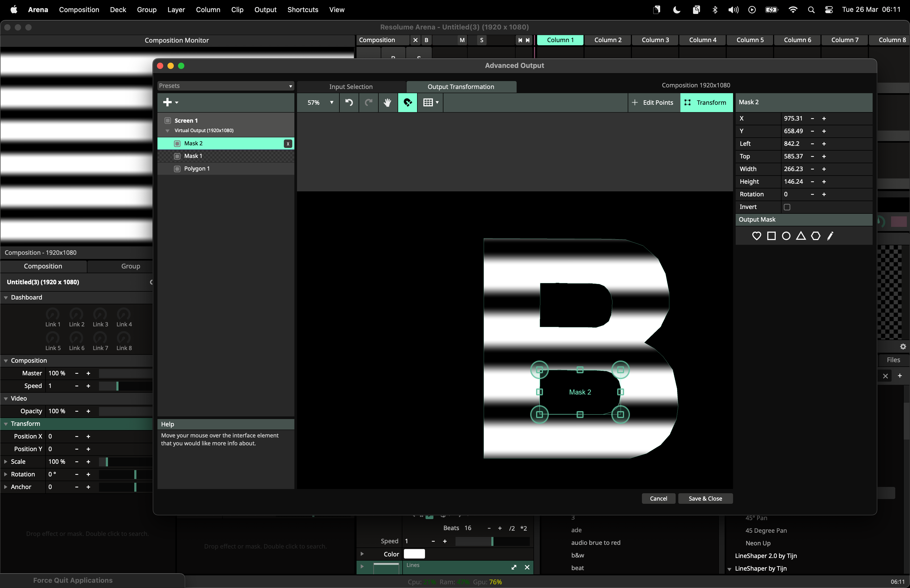This screenshot has height=588, width=910.
Task: Choose the square mask shape
Action: [x=771, y=236]
